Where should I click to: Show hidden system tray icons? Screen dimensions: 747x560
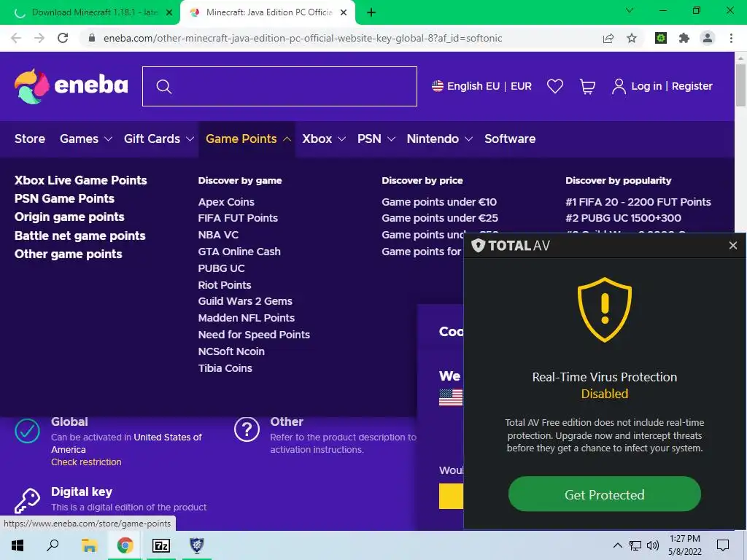[x=617, y=545]
